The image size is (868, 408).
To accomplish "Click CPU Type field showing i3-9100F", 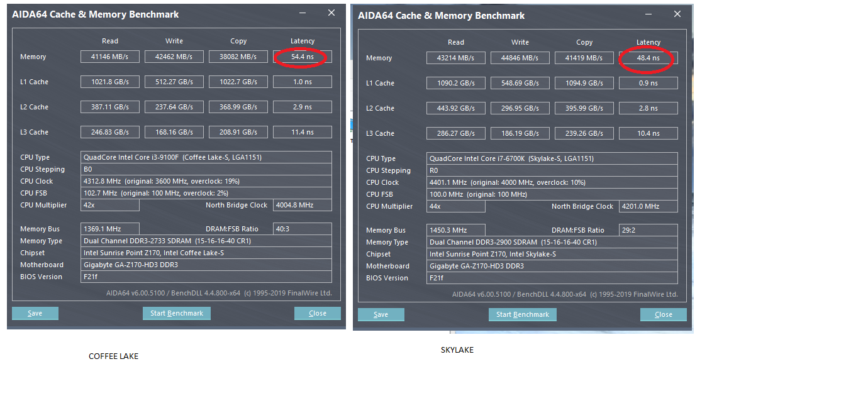I will (x=206, y=157).
